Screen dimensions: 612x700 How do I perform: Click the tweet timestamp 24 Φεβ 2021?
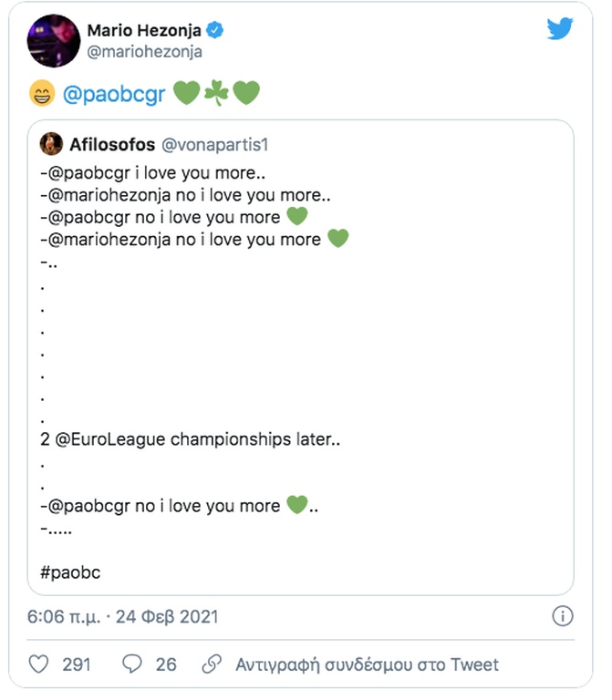click(x=123, y=616)
